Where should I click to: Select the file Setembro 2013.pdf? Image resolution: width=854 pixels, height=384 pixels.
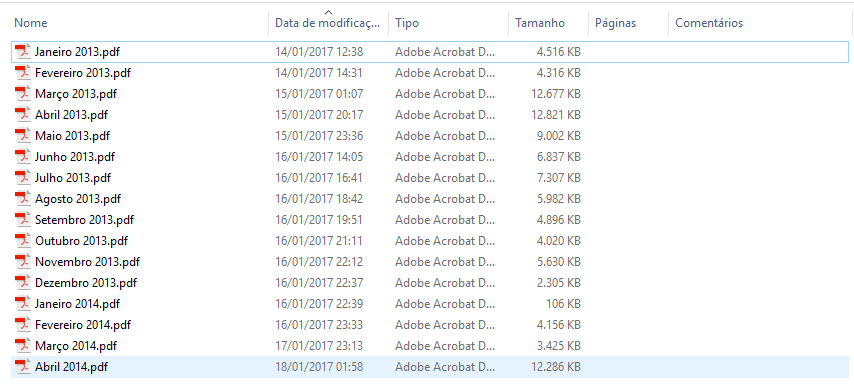(84, 220)
